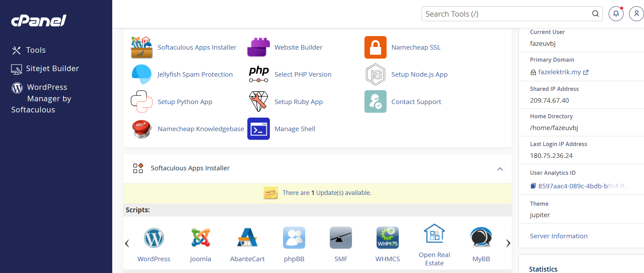Open the Softaculous Apps Installer link
The width and height of the screenshot is (644, 273).
point(197,48)
